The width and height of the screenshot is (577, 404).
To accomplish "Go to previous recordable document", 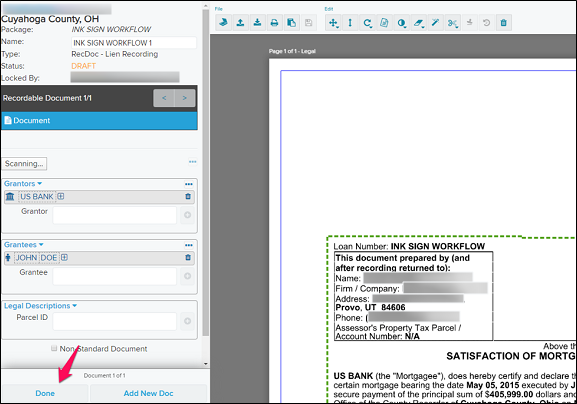I will (x=164, y=98).
